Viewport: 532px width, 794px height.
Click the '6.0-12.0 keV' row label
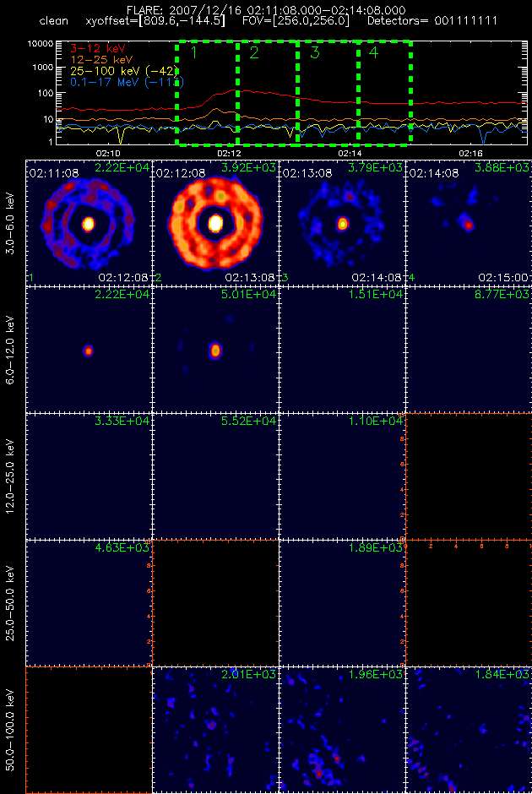point(11,350)
